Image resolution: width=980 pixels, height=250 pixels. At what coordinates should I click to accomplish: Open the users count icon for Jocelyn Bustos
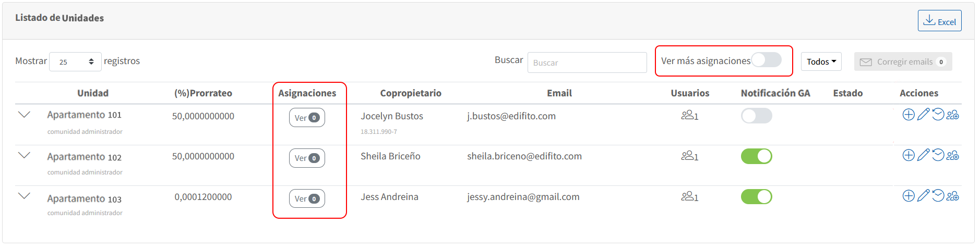(689, 115)
